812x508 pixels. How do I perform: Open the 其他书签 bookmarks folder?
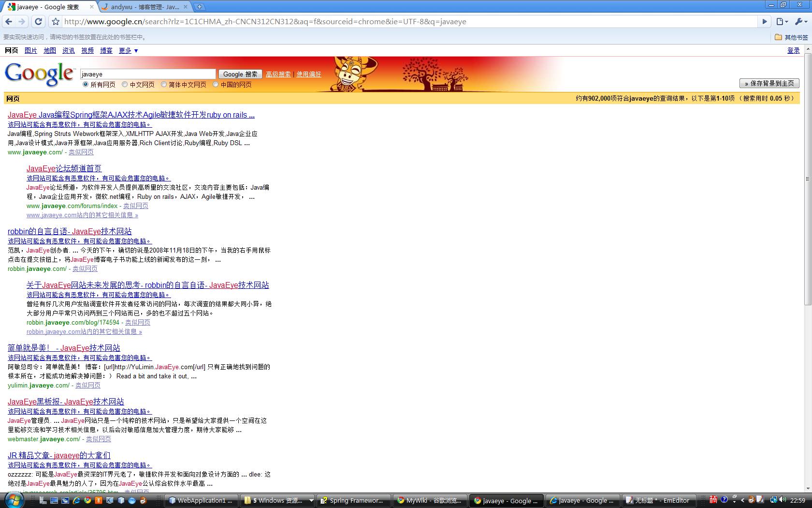(791, 37)
